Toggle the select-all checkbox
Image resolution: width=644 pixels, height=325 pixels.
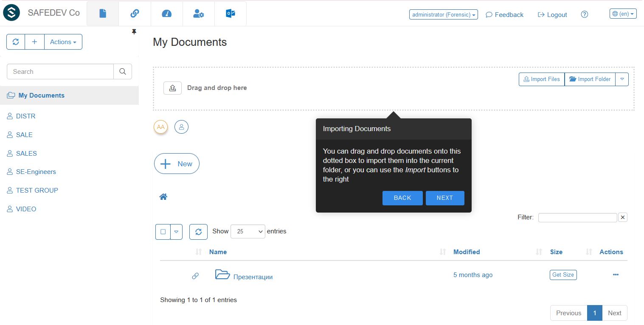click(x=163, y=232)
